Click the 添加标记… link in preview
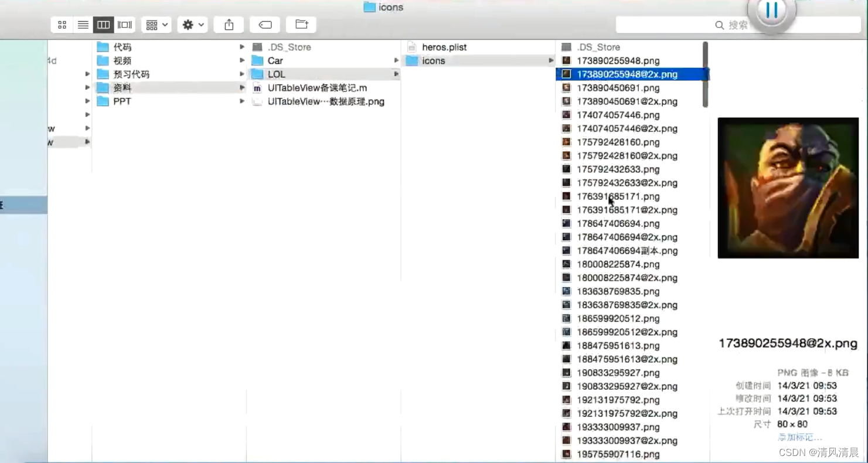 point(799,437)
